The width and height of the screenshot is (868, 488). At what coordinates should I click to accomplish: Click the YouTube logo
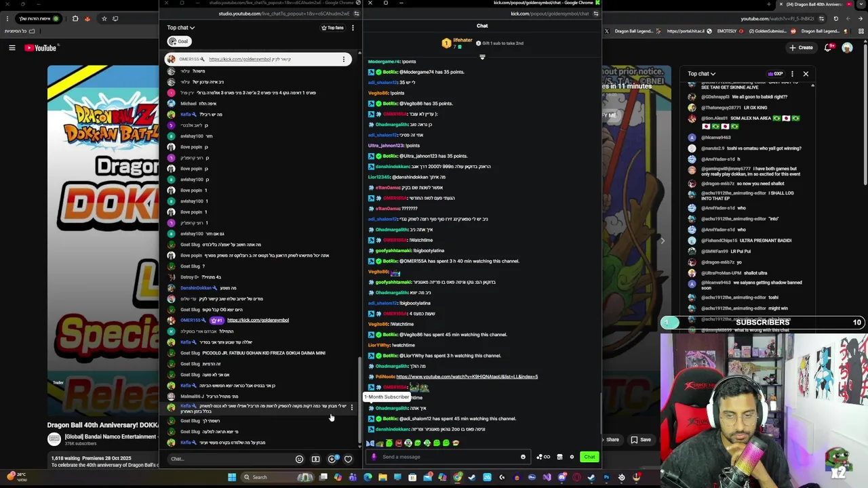tap(41, 47)
